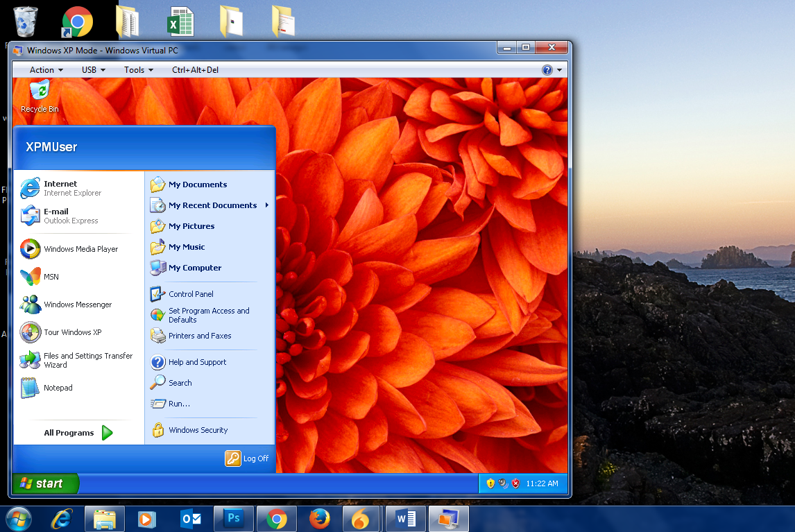Click the XP start button
Screen dimensions: 795x532
46,483
